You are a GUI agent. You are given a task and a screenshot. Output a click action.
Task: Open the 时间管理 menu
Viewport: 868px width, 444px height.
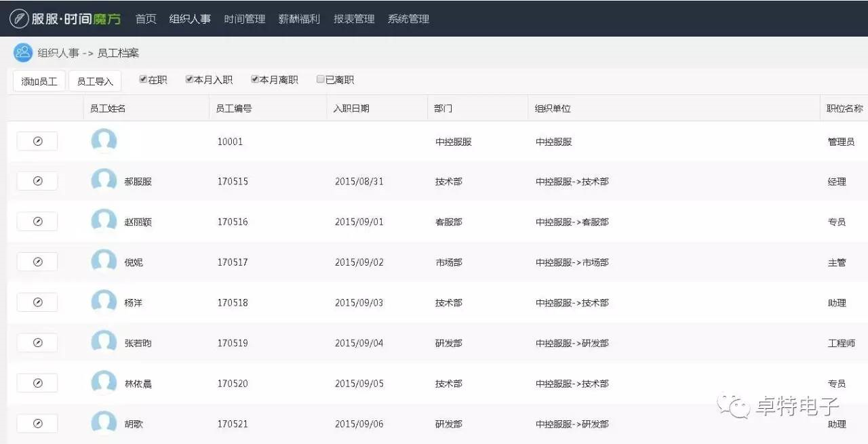click(x=245, y=19)
